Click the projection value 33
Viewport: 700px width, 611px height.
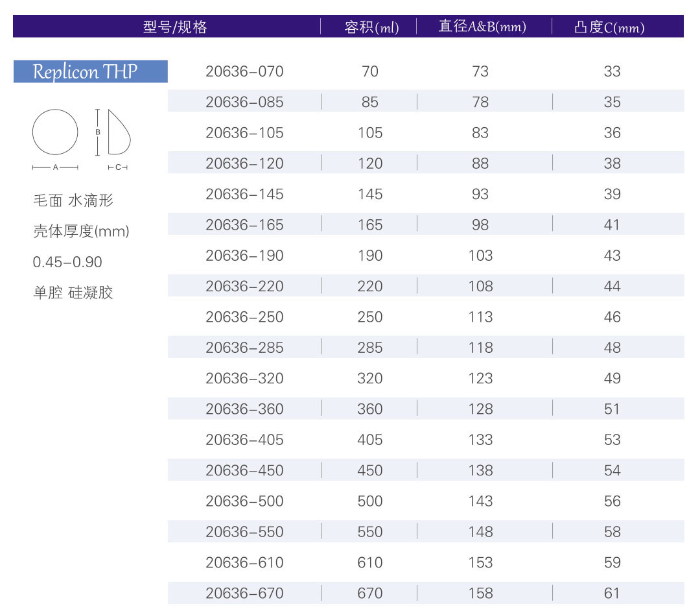point(612,71)
